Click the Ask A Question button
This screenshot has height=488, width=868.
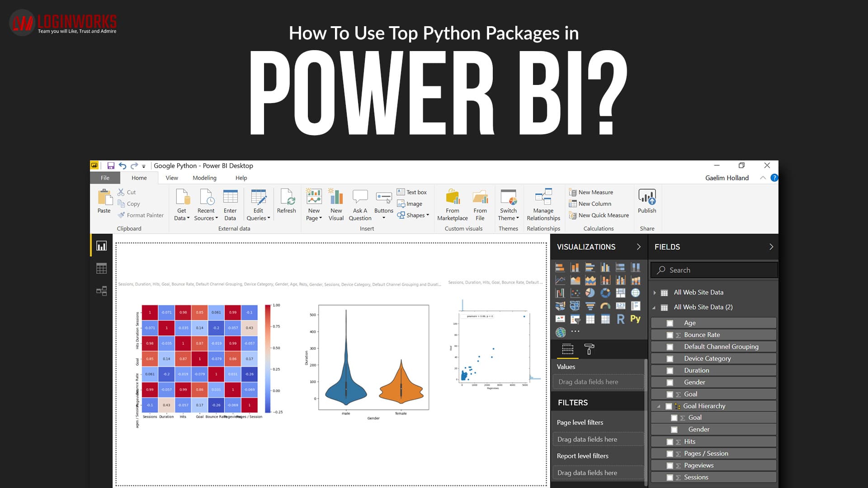360,204
